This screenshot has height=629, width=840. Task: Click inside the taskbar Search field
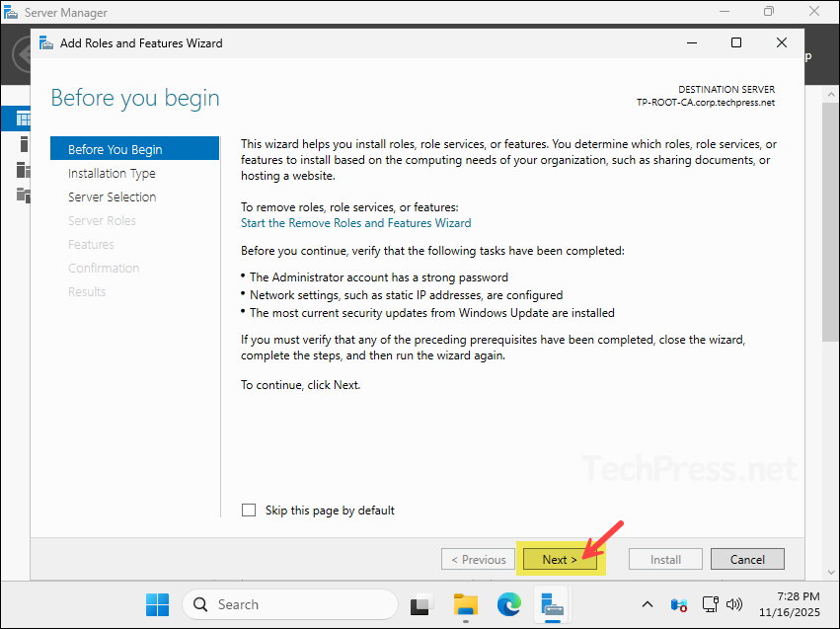click(289, 603)
